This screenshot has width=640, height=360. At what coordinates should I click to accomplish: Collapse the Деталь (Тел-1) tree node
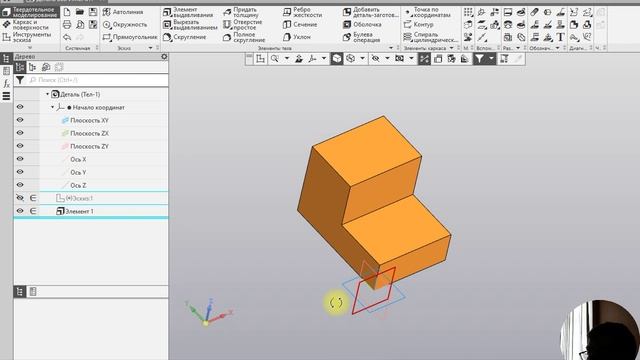(x=47, y=94)
